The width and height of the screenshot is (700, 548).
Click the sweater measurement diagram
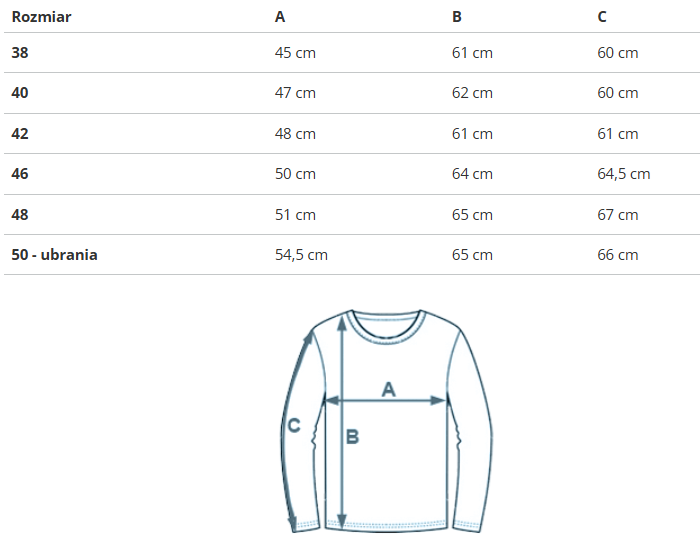point(387,420)
